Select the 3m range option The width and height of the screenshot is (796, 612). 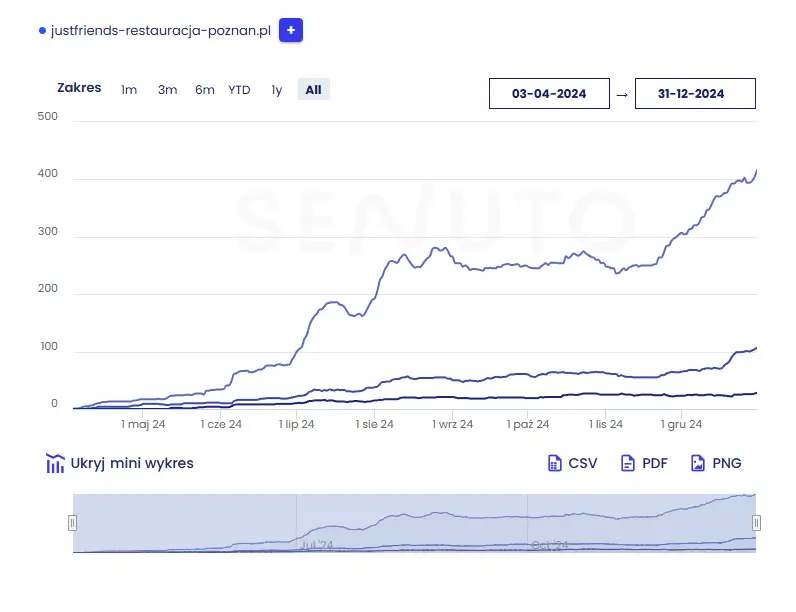[x=168, y=90]
